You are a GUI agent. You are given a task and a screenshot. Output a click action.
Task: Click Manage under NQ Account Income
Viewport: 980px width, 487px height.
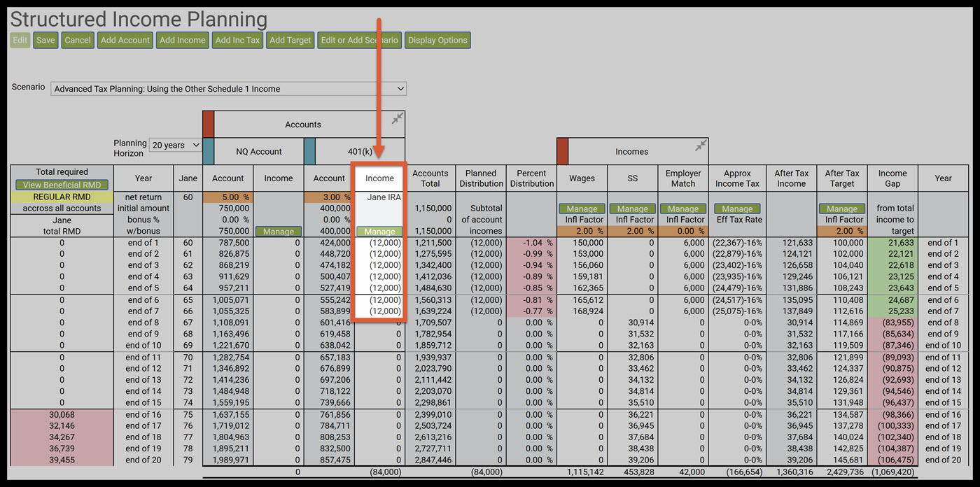pyautogui.click(x=279, y=231)
